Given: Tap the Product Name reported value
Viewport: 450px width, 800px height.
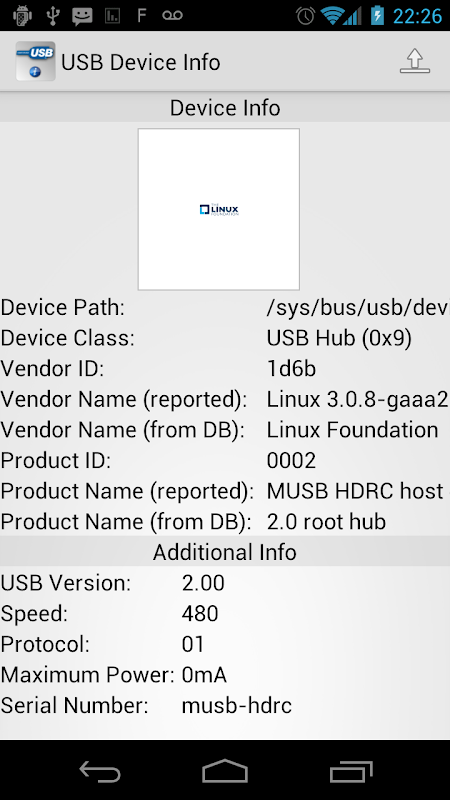Looking at the screenshot, I should tap(358, 491).
